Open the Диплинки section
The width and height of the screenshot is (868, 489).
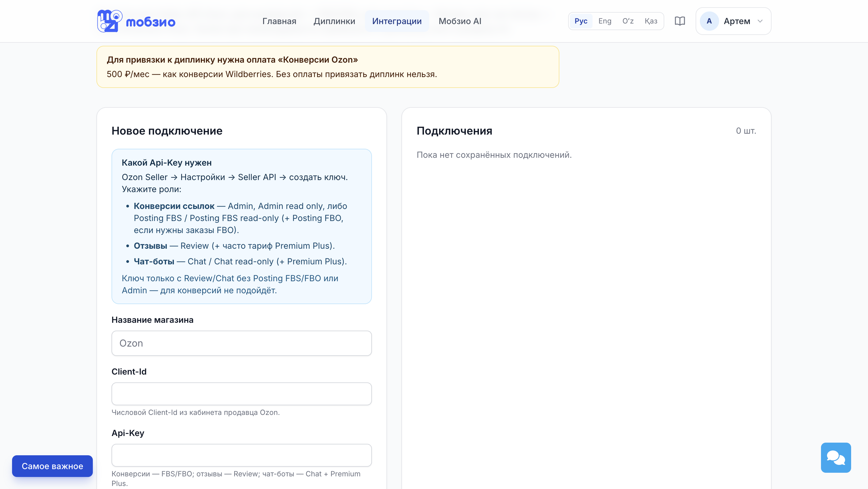tap(334, 21)
